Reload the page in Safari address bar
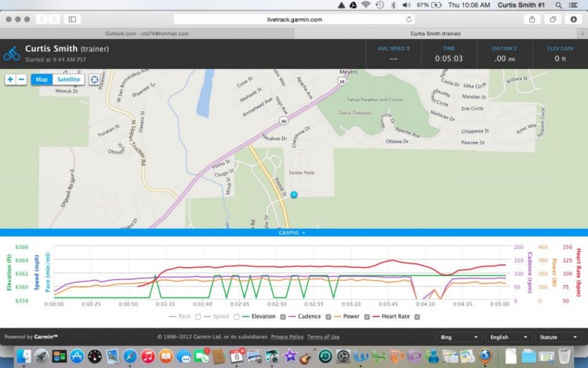The height and width of the screenshot is (368, 588). 409,19
